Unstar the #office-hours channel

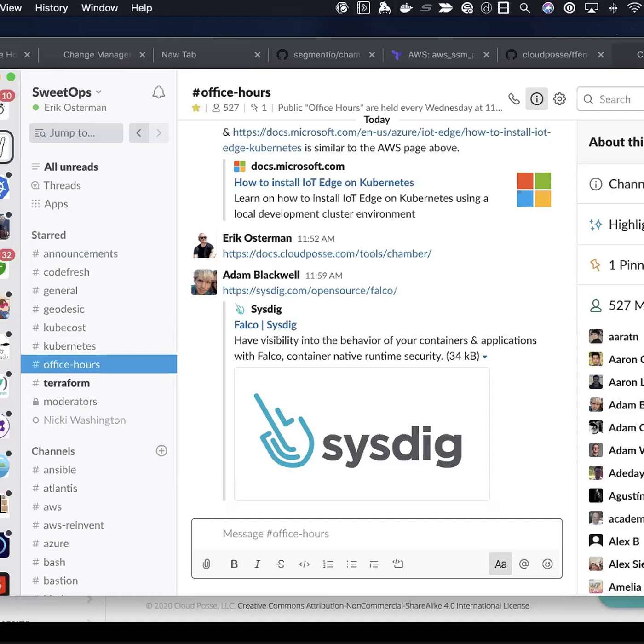coord(196,108)
